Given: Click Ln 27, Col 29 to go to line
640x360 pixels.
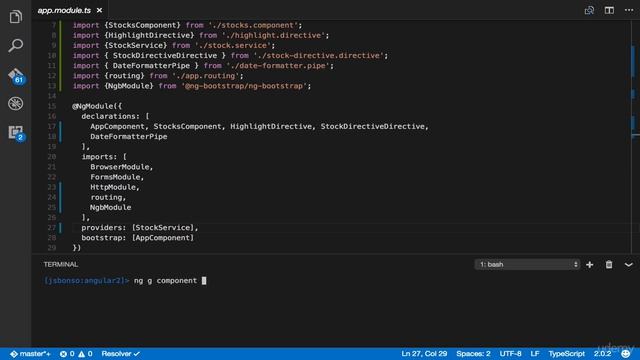Looking at the screenshot, I should (424, 354).
